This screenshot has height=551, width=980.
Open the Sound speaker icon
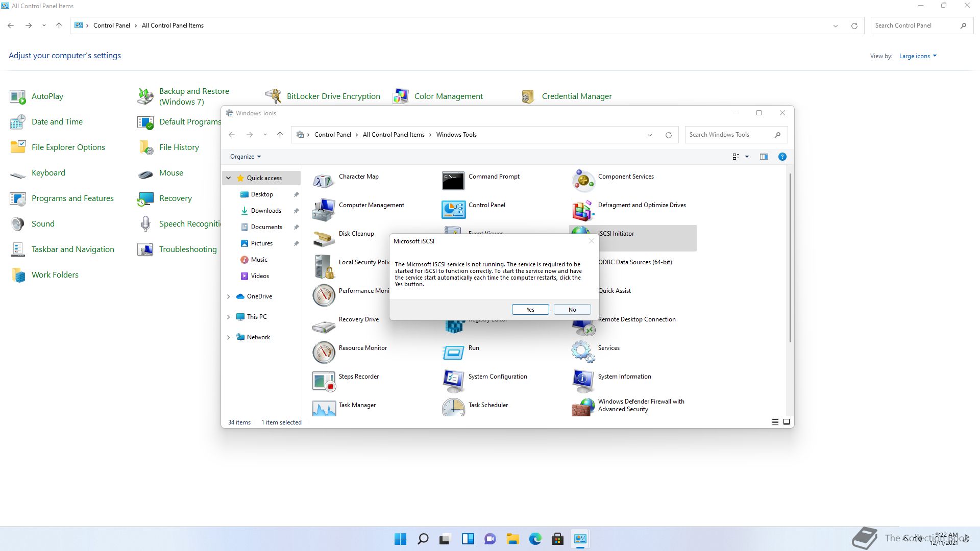(18, 224)
